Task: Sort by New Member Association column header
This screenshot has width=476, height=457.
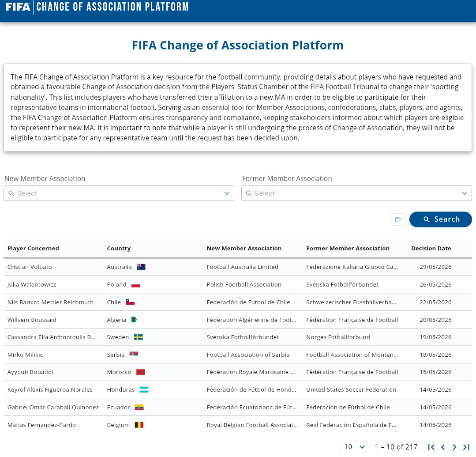Action: [x=244, y=248]
